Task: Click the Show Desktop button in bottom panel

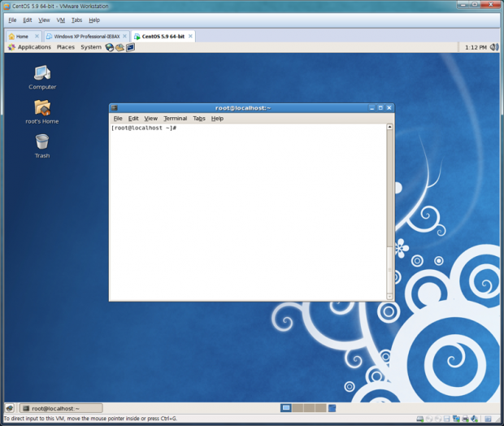Action: coord(10,408)
